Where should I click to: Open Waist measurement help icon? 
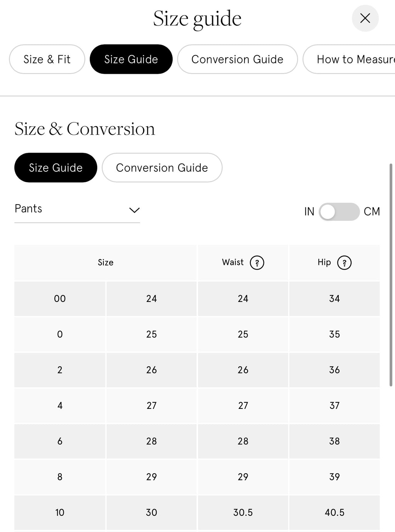[x=257, y=263]
